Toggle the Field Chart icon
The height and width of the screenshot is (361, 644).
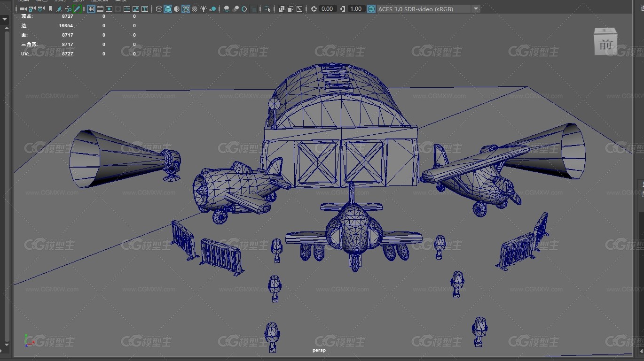pyautogui.click(x=127, y=9)
